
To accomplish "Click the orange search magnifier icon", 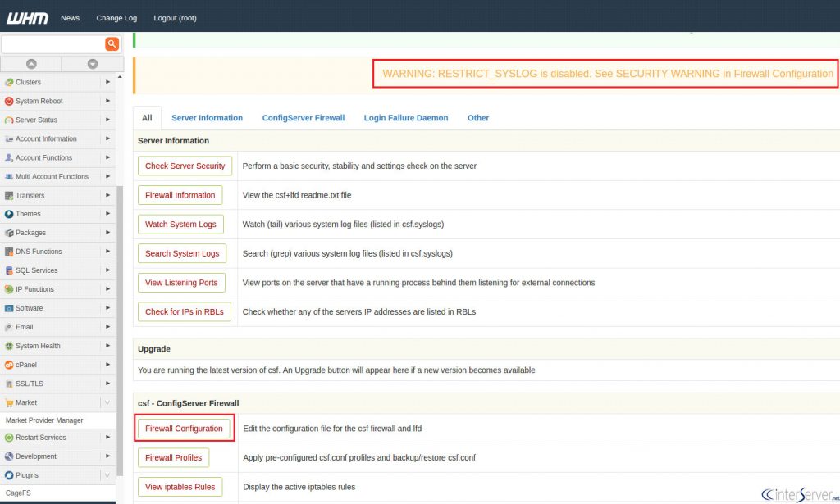I will pyautogui.click(x=112, y=44).
